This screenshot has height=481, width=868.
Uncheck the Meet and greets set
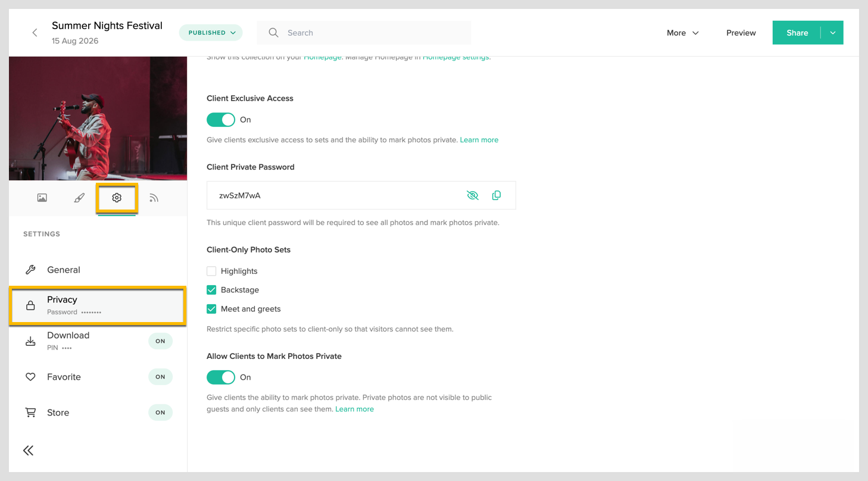point(211,309)
